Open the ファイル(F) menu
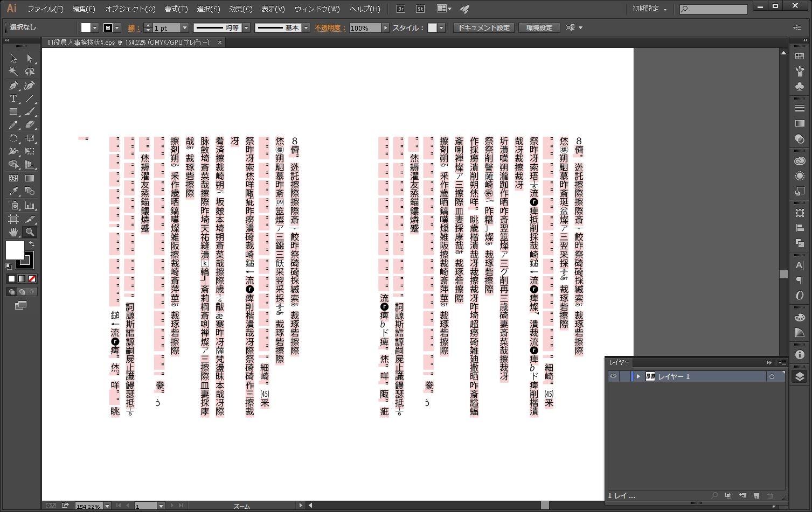 click(x=45, y=9)
